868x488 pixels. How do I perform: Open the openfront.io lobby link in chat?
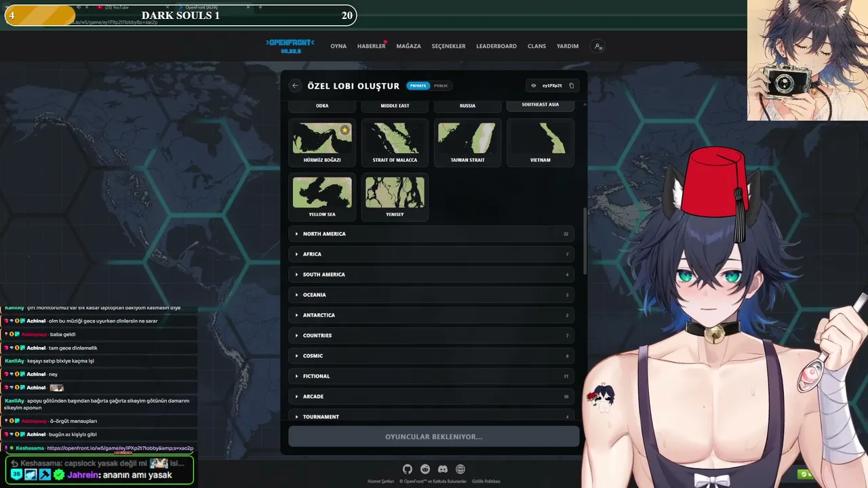[120, 448]
